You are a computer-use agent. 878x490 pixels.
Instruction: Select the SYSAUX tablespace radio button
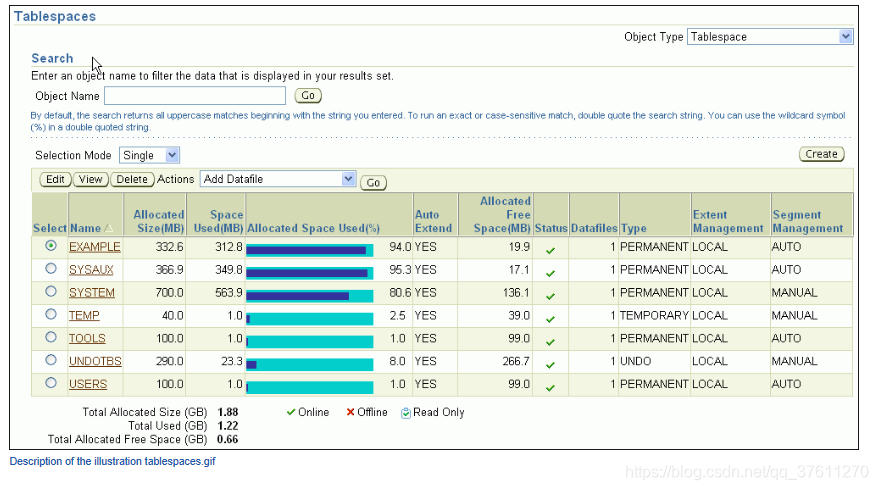(x=51, y=268)
